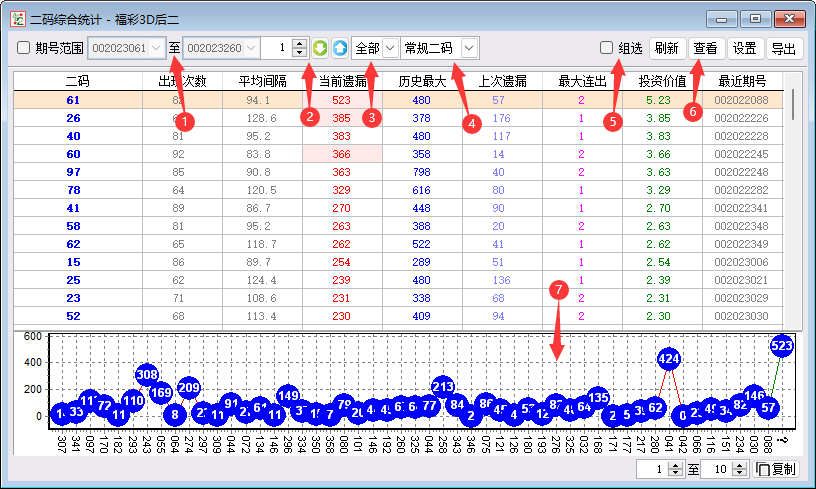This screenshot has height=489, width=816.
Task: Click the 424 chart data point
Action: click(669, 358)
